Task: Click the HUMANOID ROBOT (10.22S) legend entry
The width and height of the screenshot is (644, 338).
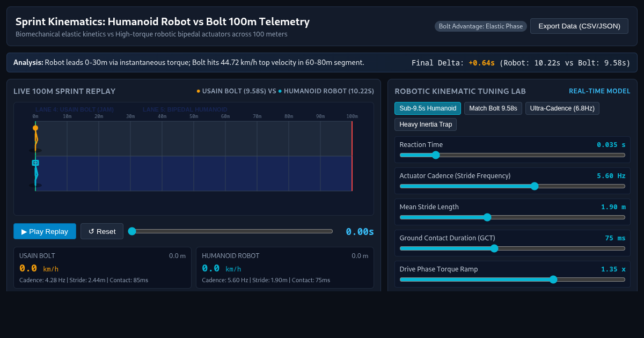Action: [326, 91]
